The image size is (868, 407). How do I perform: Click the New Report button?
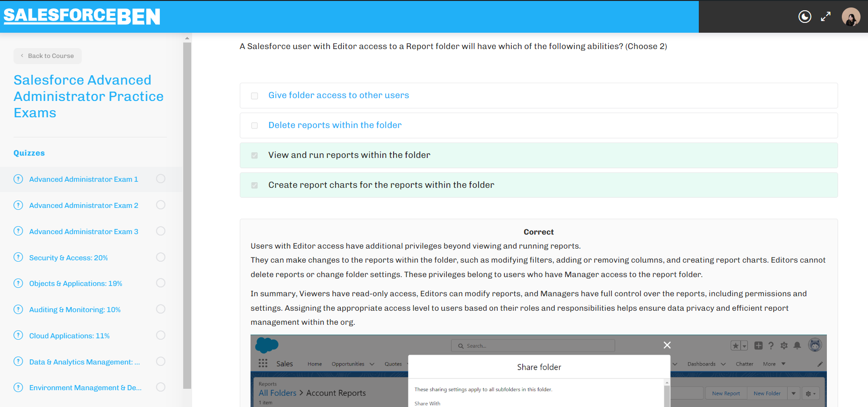click(x=726, y=393)
